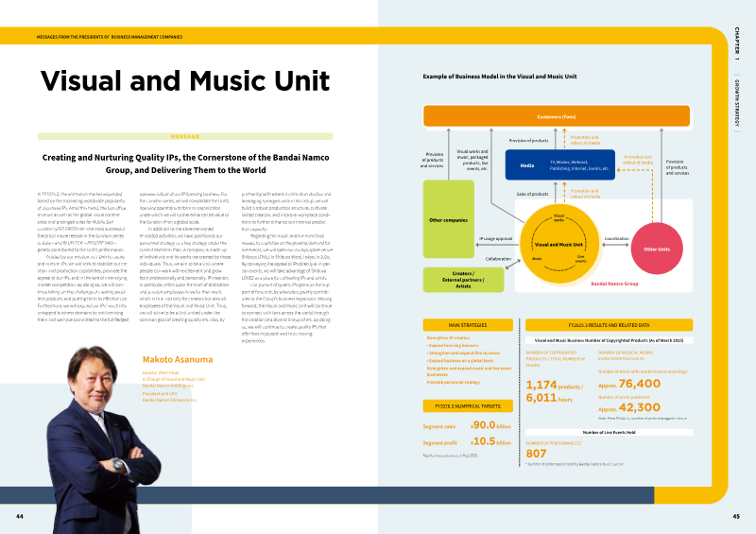The height and width of the screenshot is (534, 756).
Task: Click the 'MESSAGES FROM THE PRESIDENTS' header text
Action: point(110,37)
